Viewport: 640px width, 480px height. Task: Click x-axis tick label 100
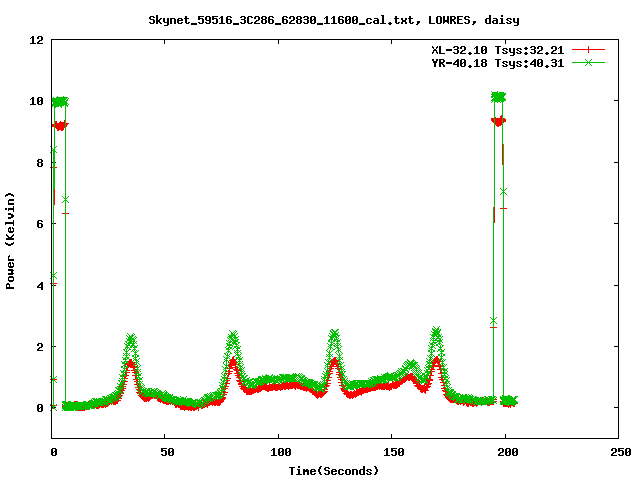pyautogui.click(x=280, y=452)
